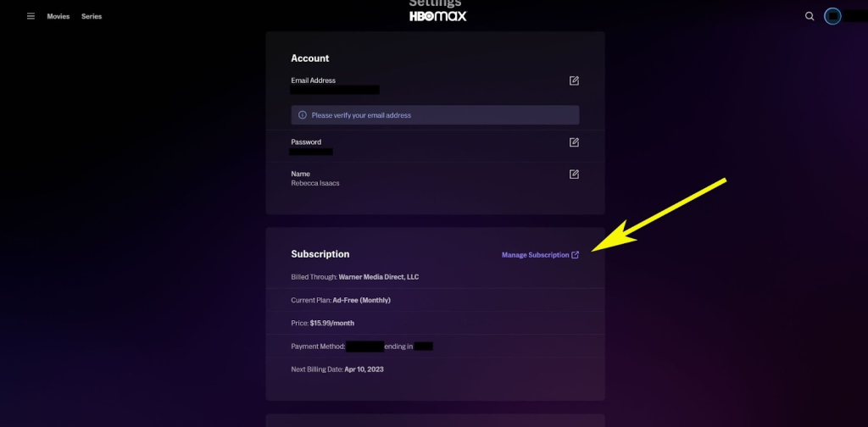
Task: Click the 'Please verify your email address' banner
Action: click(435, 115)
